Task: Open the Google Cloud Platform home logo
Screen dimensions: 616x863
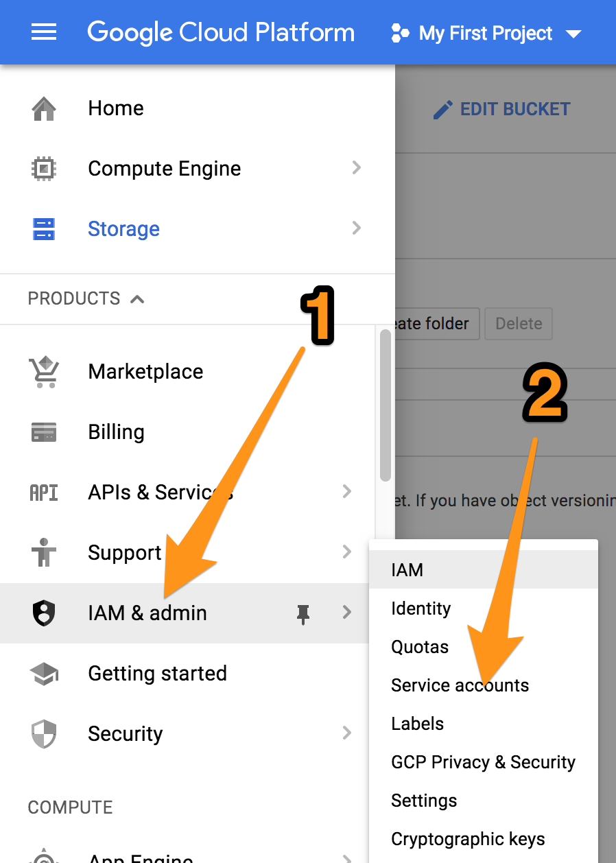Action: (x=221, y=32)
